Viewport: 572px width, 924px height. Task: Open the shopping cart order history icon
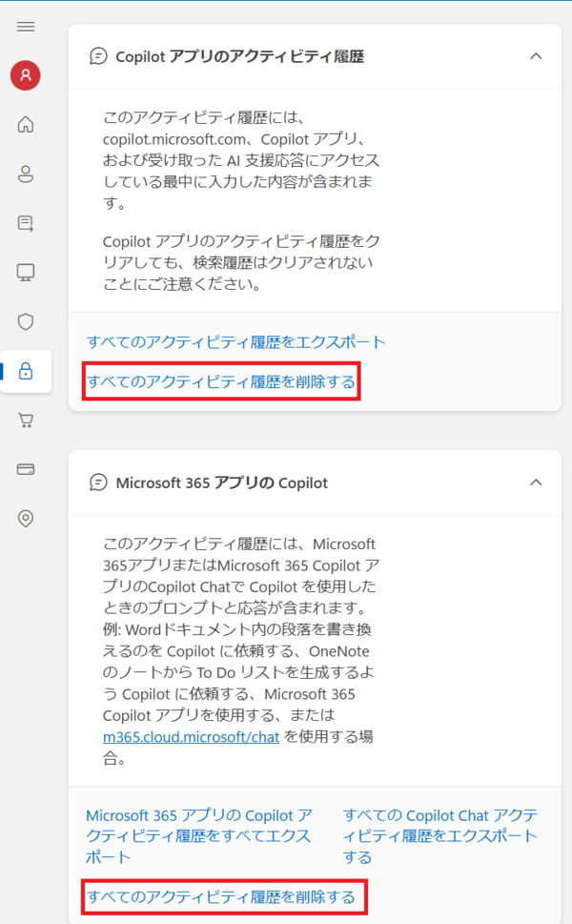pos(26,420)
